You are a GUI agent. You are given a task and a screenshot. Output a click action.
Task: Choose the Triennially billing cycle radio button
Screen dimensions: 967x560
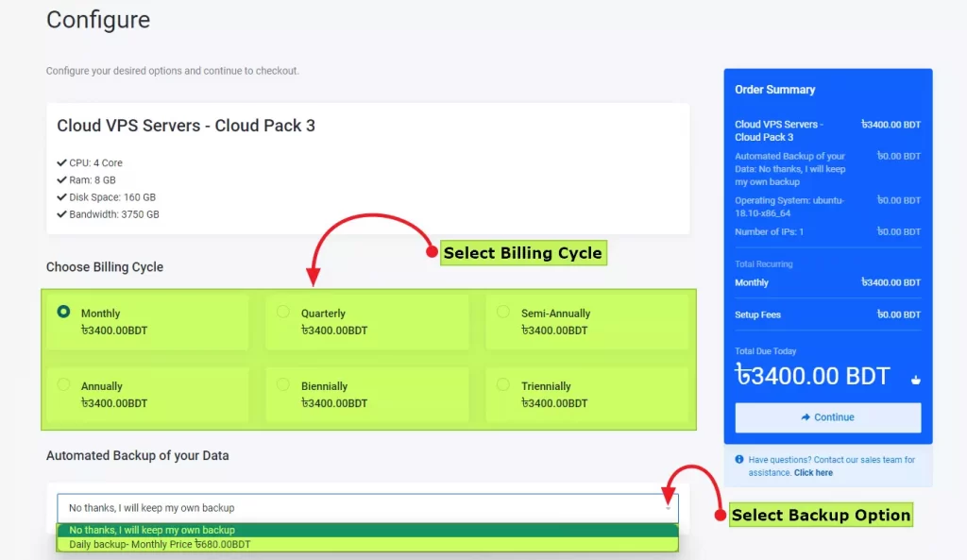503,384
